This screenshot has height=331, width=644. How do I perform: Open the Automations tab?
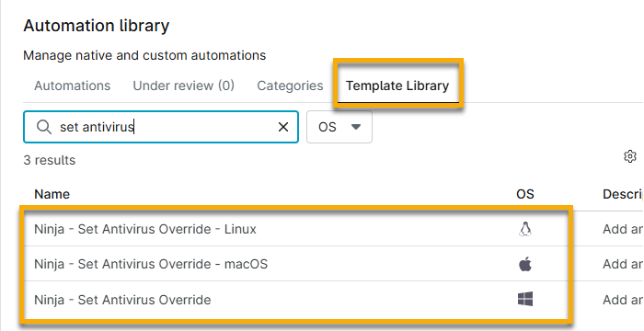tap(73, 86)
